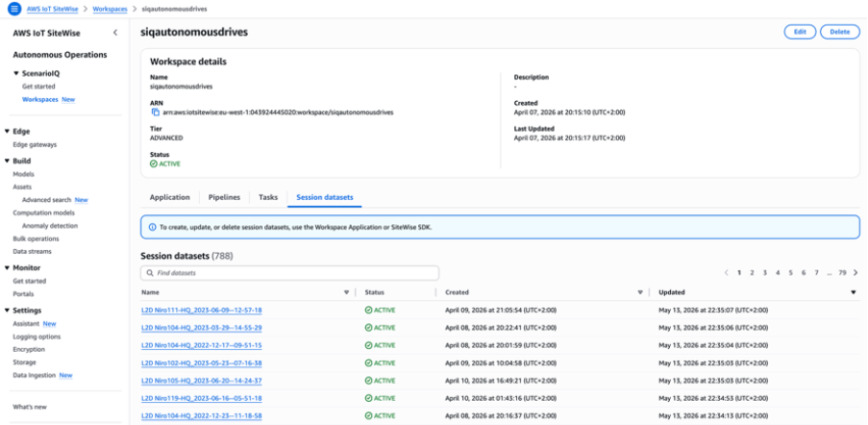
Task: Switch to the Tasks tab
Action: [x=268, y=197]
